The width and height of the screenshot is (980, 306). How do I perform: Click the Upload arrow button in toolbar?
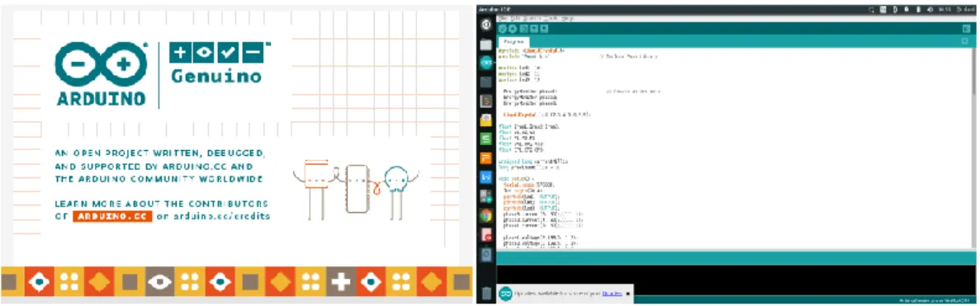tap(513, 29)
